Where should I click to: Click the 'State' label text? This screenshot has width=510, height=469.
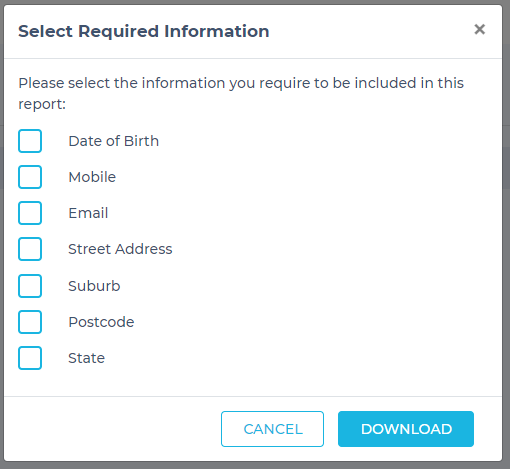87,358
